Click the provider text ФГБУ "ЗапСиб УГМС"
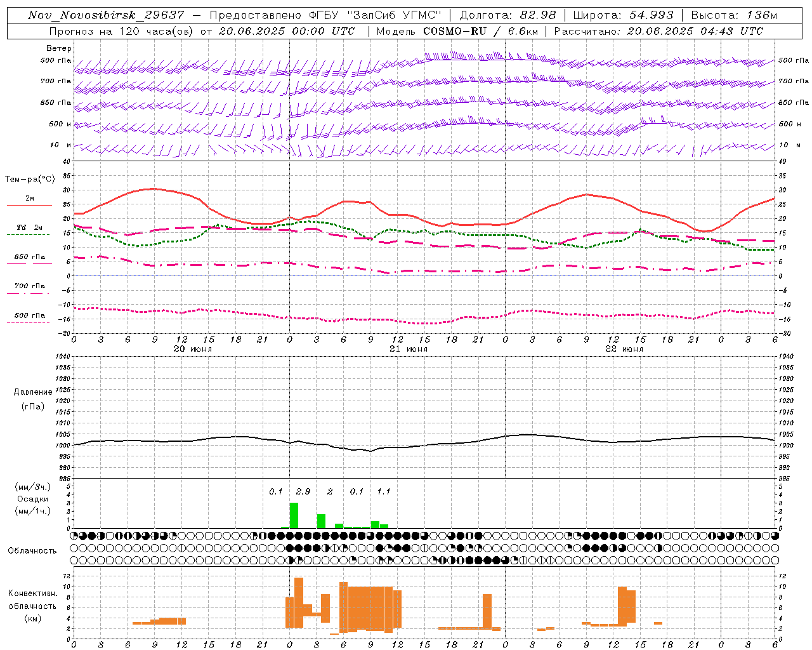This screenshot has height=650, width=812. pyautogui.click(x=375, y=15)
